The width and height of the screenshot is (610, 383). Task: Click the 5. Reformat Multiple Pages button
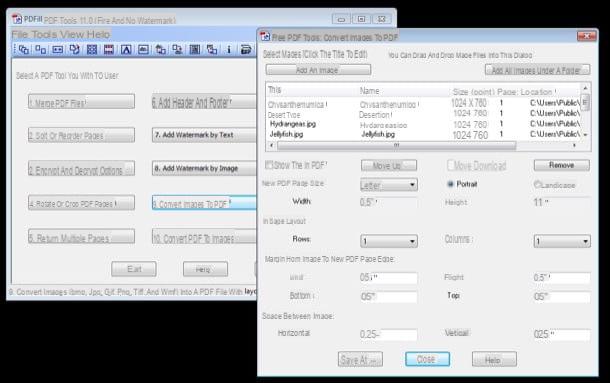click(81, 236)
